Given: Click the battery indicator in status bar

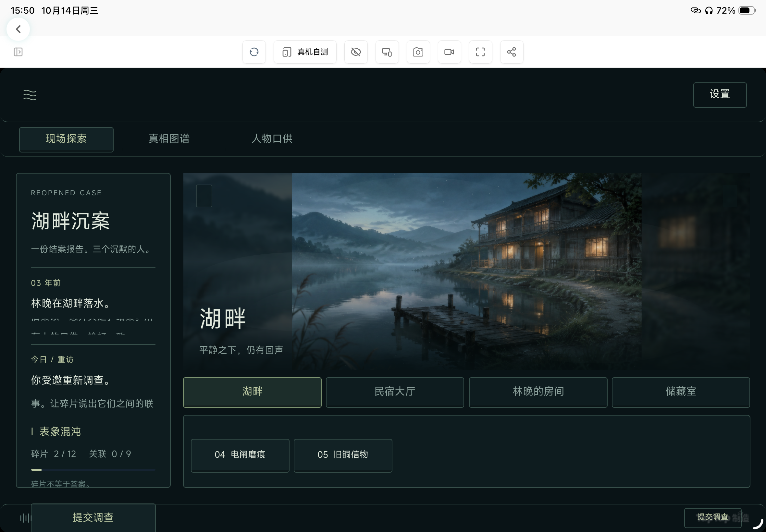Looking at the screenshot, I should pos(747,11).
